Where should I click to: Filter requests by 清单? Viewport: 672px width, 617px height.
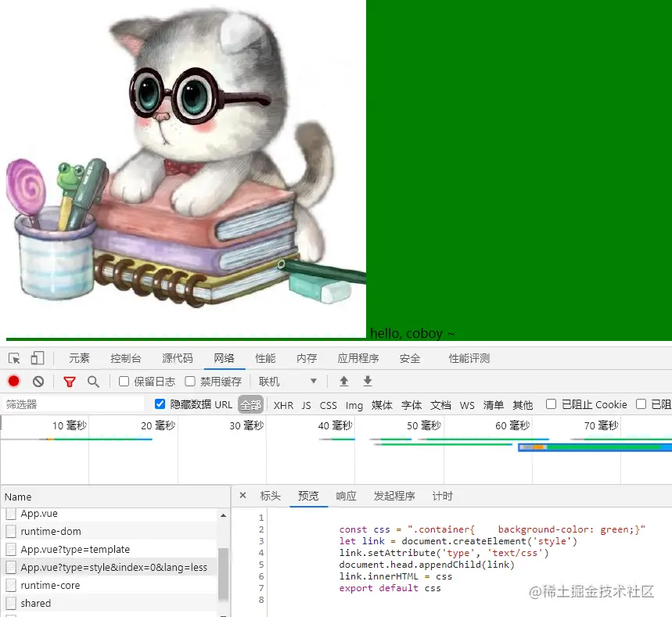point(494,405)
